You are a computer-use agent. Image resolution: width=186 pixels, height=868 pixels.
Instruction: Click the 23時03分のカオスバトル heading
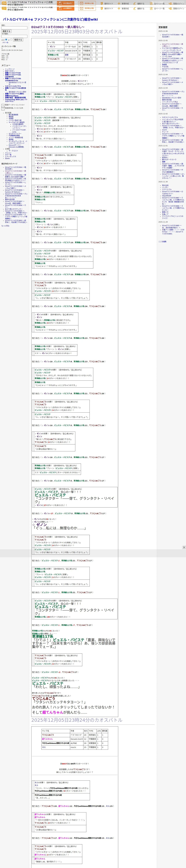(77, 32)
